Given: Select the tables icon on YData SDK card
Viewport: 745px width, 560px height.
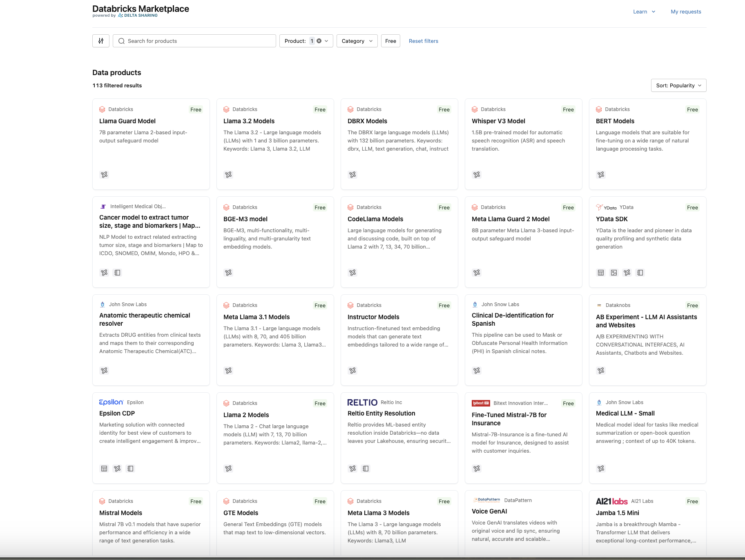Looking at the screenshot, I should tap(601, 273).
